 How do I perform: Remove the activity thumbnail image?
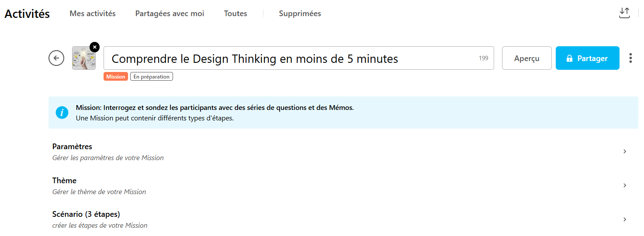click(94, 47)
